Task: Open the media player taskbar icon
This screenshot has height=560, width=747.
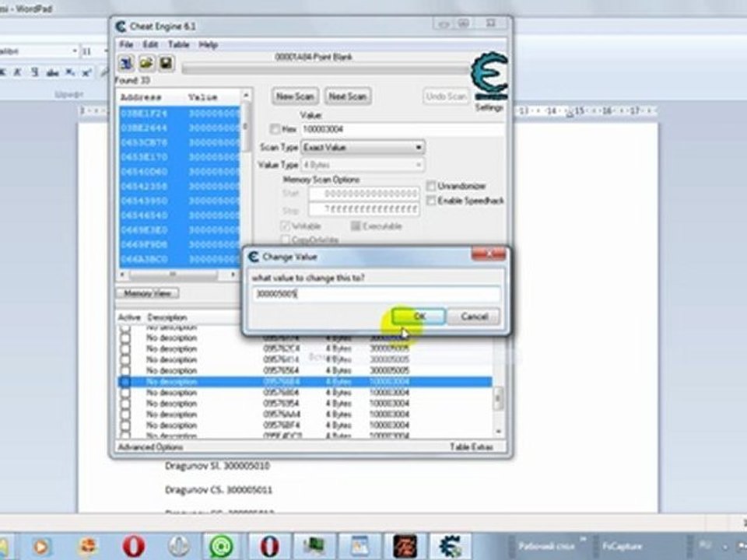Action: tap(41, 546)
